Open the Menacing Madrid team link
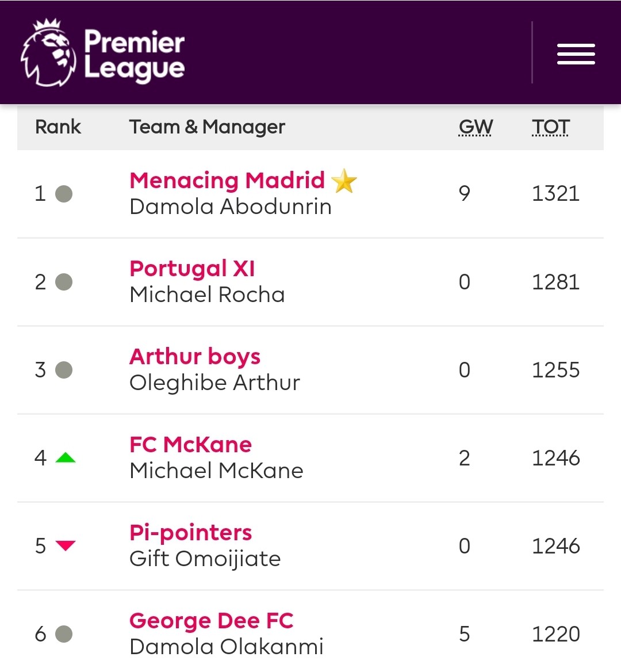 (x=227, y=181)
